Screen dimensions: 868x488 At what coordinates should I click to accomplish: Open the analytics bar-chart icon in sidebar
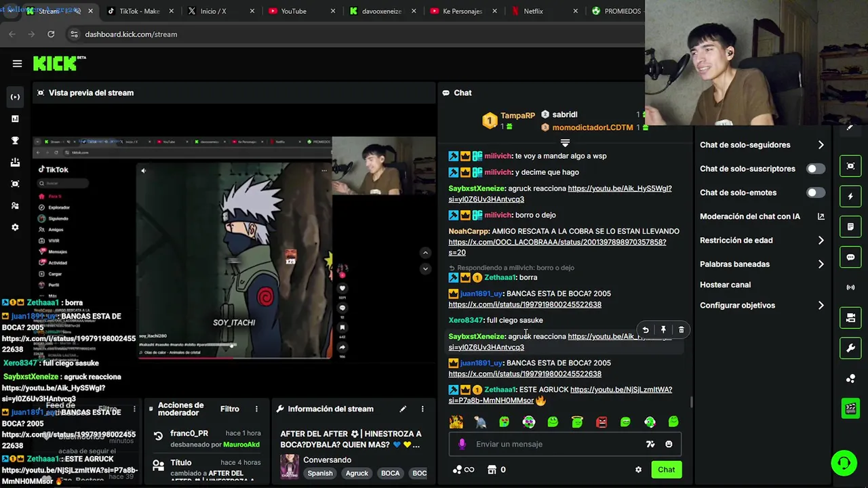tap(15, 119)
